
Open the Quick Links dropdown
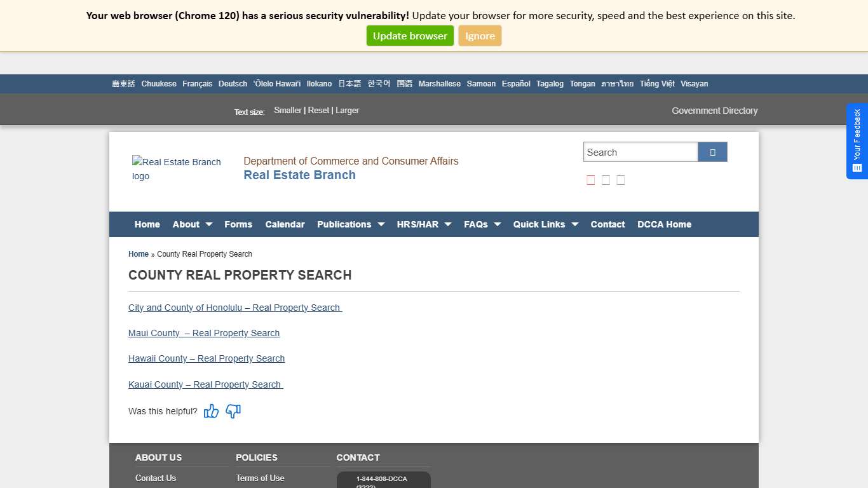545,224
